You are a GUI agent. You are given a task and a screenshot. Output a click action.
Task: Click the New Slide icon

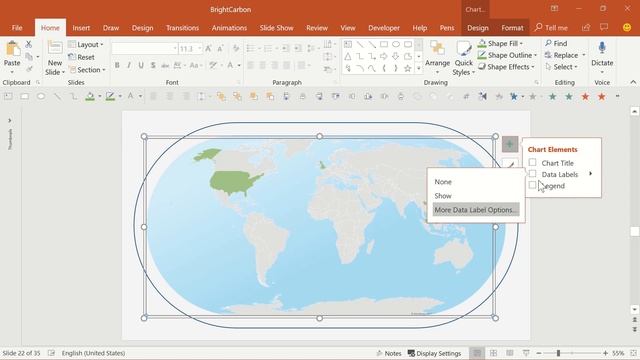[x=55, y=48]
